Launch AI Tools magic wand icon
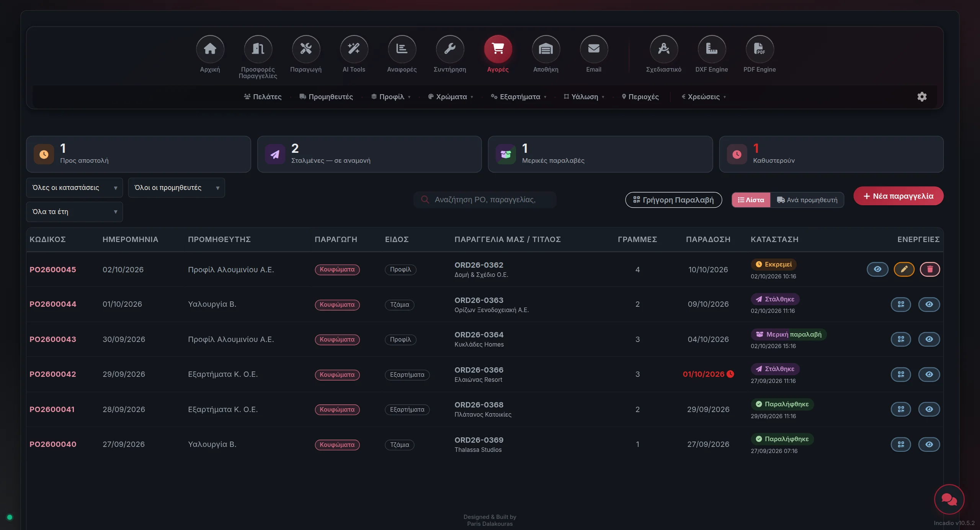Image resolution: width=980 pixels, height=530 pixels. point(354,49)
